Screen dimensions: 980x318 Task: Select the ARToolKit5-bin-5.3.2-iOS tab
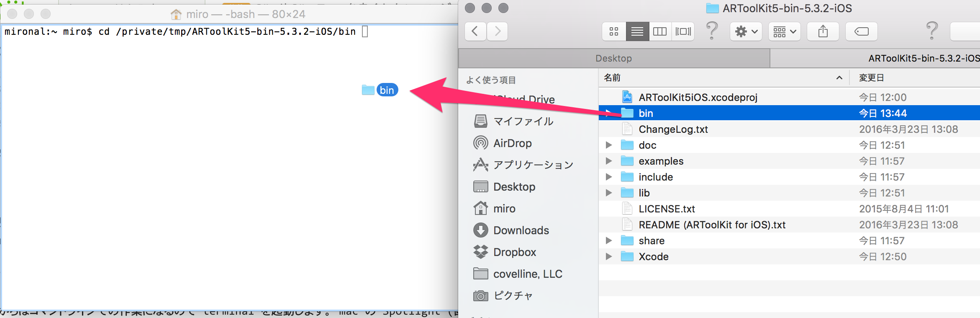point(875,58)
